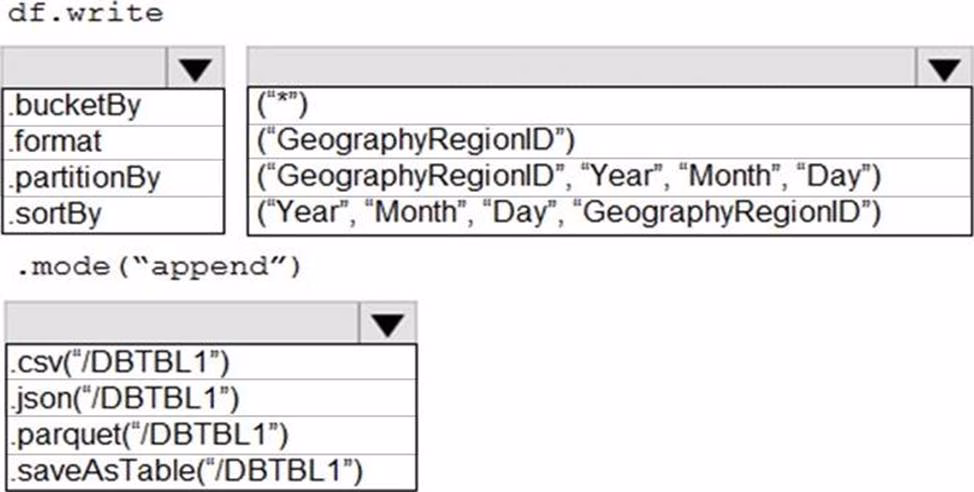Select option starting with "GeographyRegionID", "Year"

(567, 178)
